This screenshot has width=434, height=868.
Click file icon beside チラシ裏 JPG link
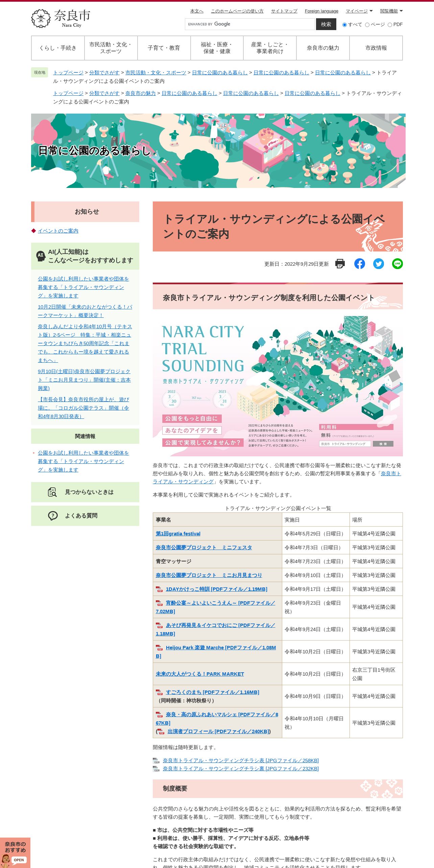pos(156,769)
